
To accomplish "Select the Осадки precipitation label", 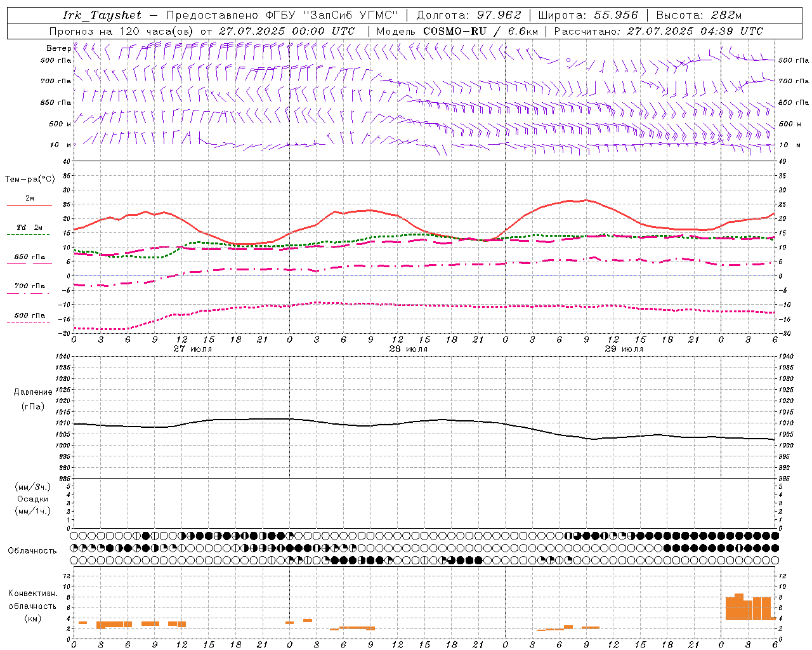I will point(32,499).
